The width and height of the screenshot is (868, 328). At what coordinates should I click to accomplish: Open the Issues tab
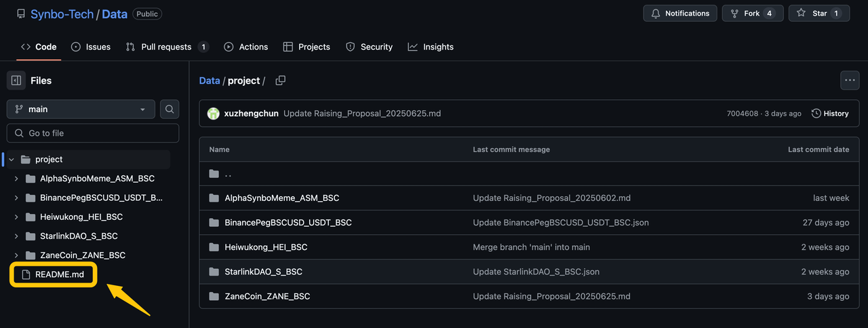[90, 47]
